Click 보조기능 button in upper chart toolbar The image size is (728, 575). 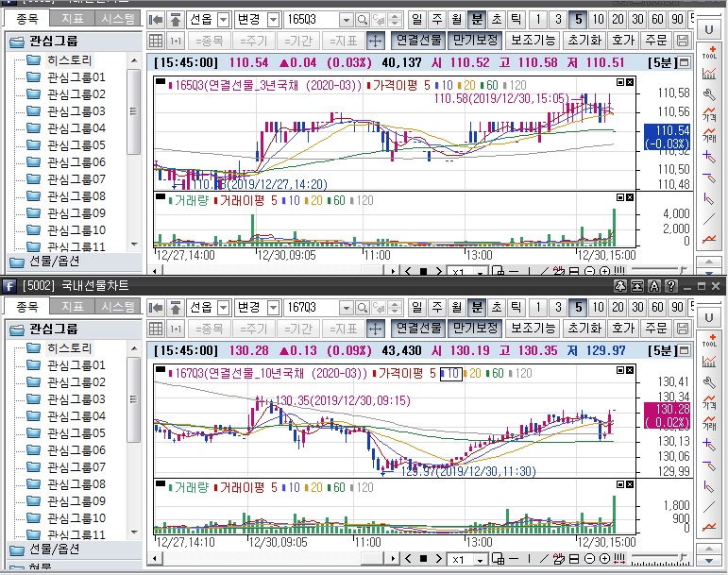[533, 41]
